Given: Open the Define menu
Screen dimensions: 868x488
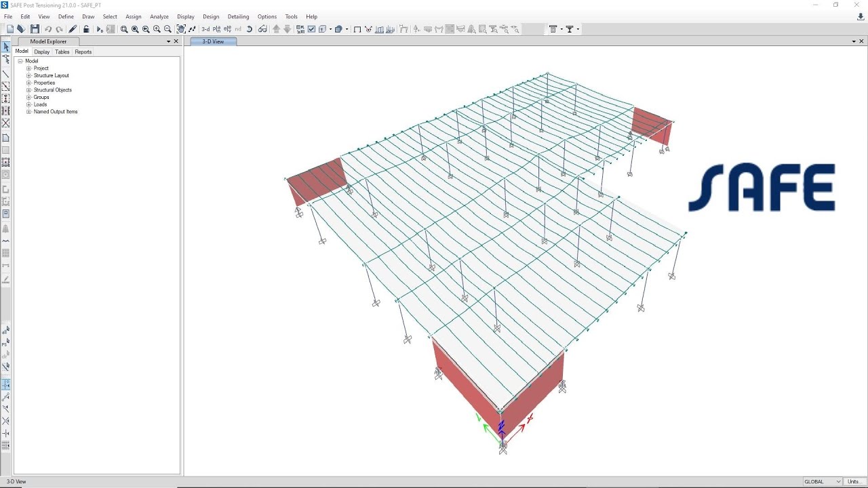Looking at the screenshot, I should (66, 16).
